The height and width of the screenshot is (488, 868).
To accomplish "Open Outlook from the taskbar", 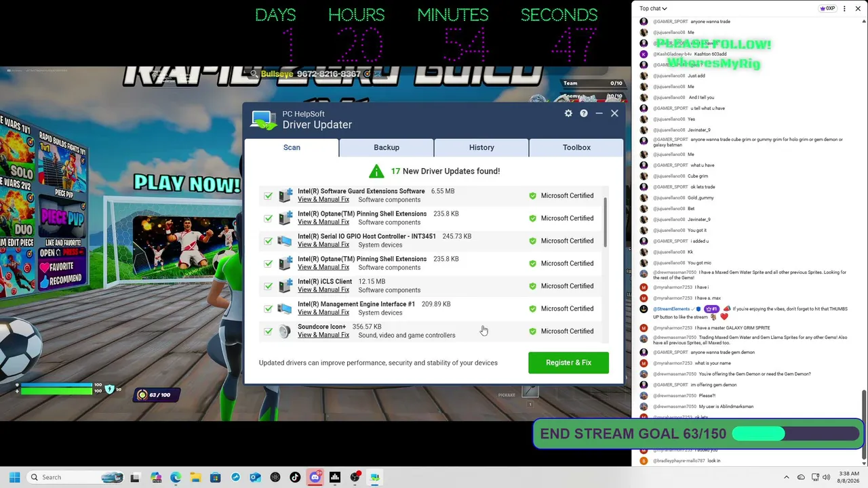I will [x=255, y=477].
